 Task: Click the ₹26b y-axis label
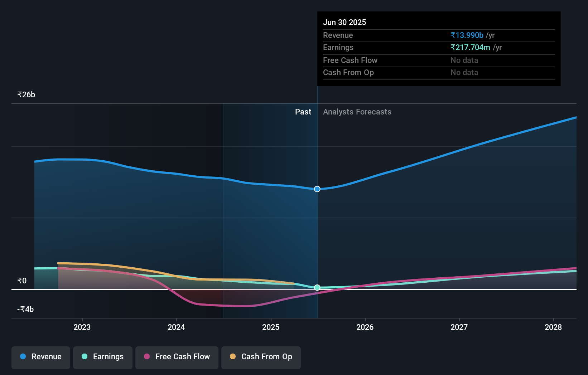pos(26,95)
